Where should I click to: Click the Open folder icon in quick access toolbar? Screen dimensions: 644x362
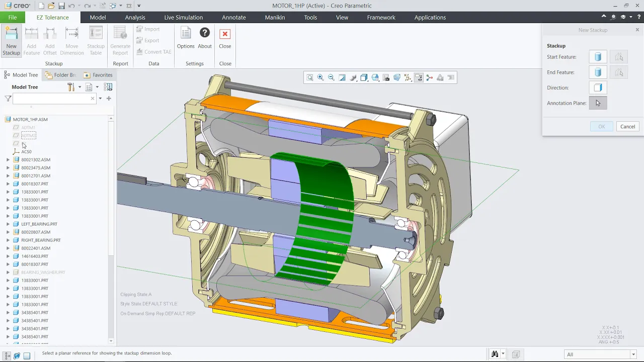click(x=51, y=6)
